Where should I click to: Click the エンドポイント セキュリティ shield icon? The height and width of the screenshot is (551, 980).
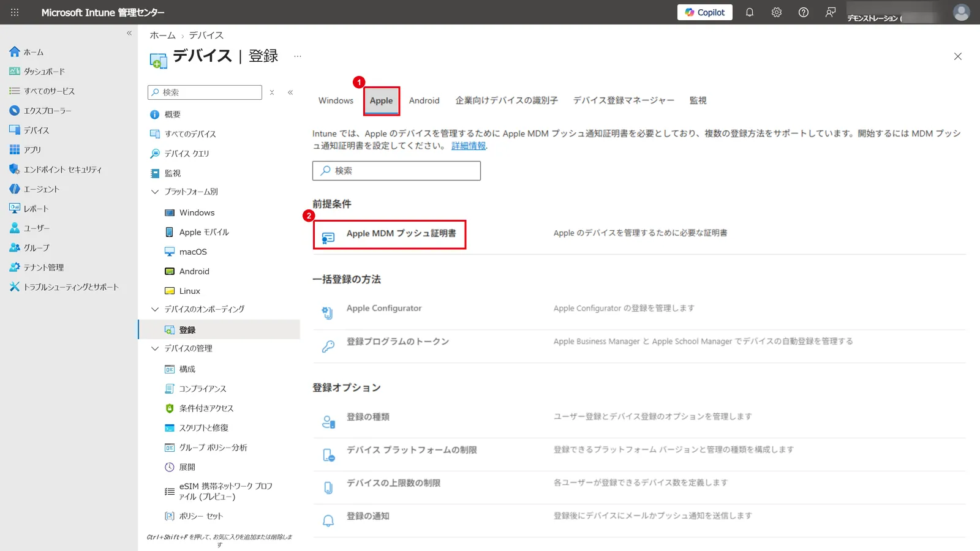(15, 170)
